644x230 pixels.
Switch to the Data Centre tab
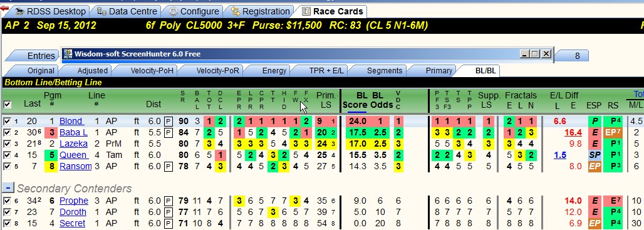(127, 11)
